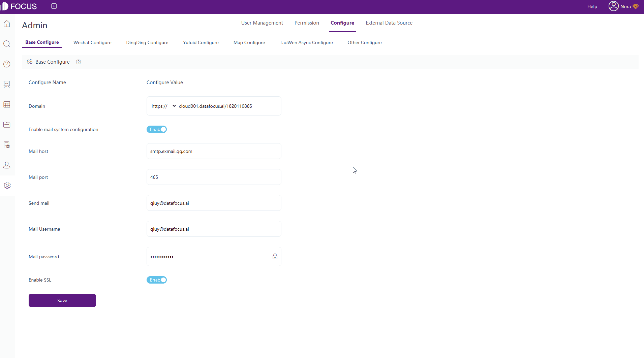Click the Mail password input field
The image size is (644, 358).
[x=214, y=257]
